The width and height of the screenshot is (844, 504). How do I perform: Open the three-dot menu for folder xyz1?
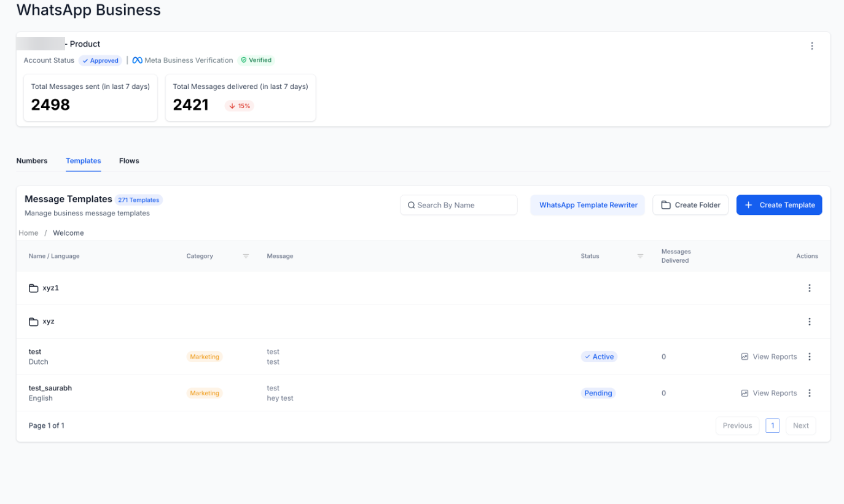809,288
